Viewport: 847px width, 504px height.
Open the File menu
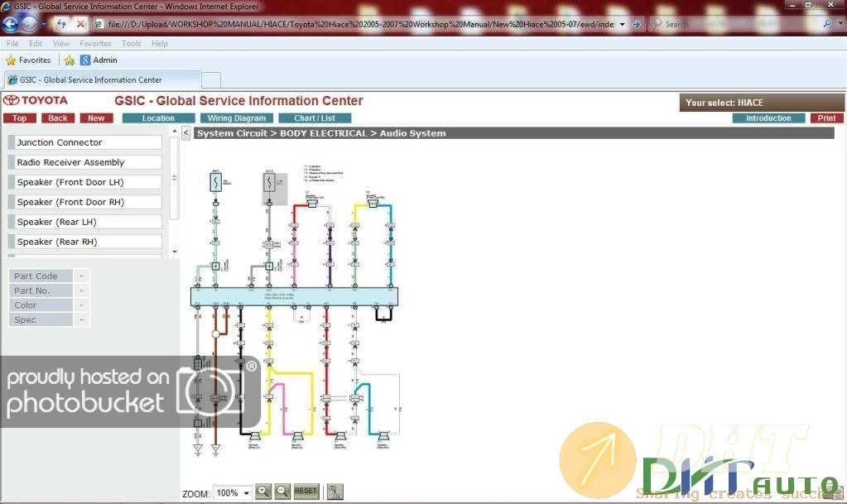pyautogui.click(x=12, y=43)
